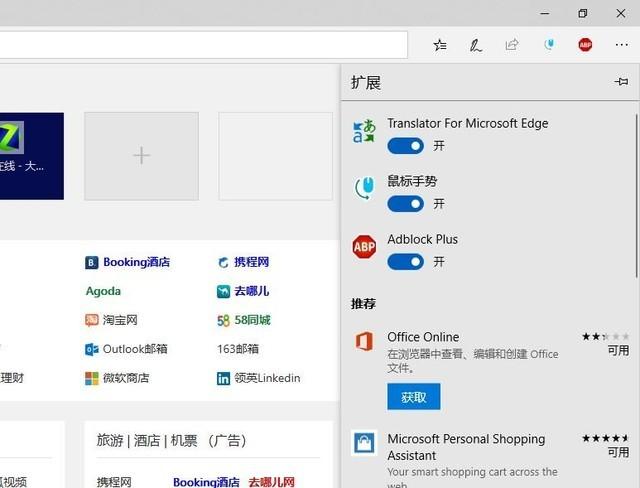Open the Booking酒店 link
Image resolution: width=640 pixels, height=488 pixels.
click(x=136, y=262)
